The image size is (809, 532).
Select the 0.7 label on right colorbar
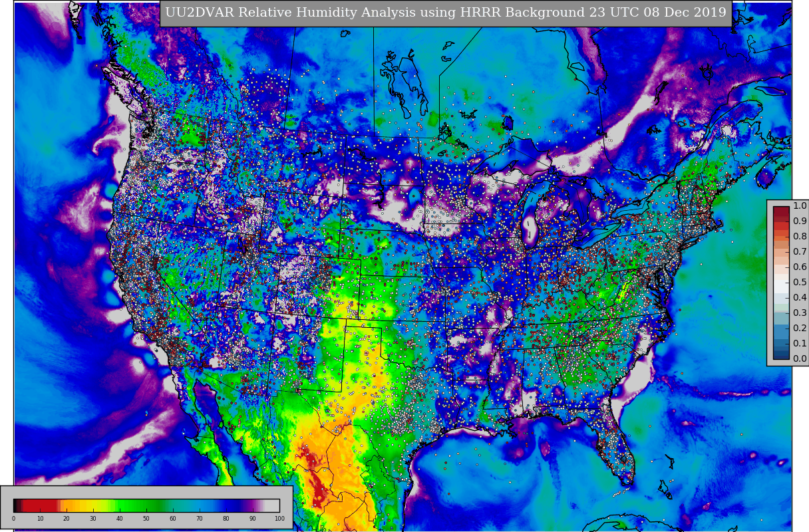coord(800,252)
